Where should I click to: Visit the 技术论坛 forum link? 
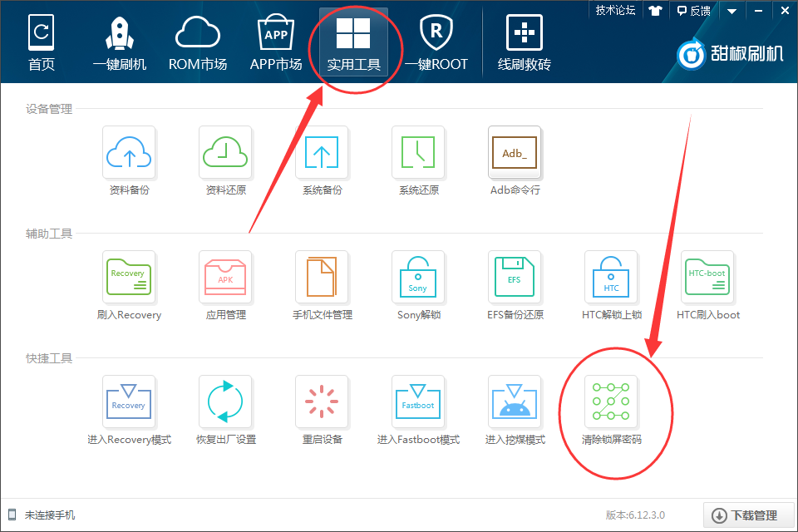tap(615, 10)
